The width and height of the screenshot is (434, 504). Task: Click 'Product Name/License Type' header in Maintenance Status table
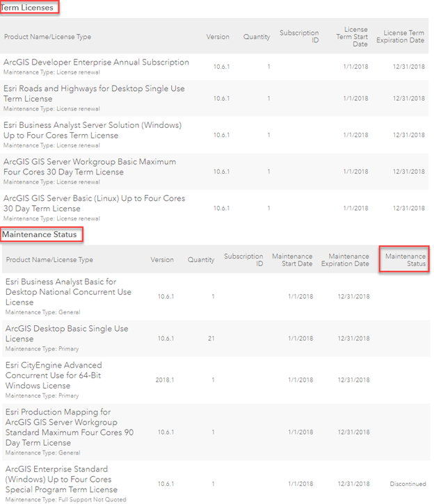pos(49,260)
